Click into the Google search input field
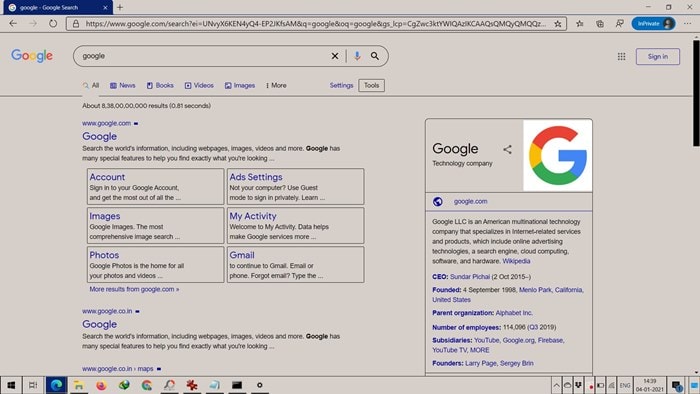The width and height of the screenshot is (700, 394). coord(205,56)
